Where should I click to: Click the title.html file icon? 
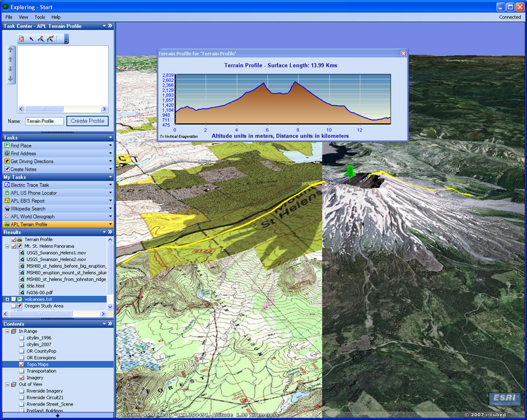tap(22, 286)
